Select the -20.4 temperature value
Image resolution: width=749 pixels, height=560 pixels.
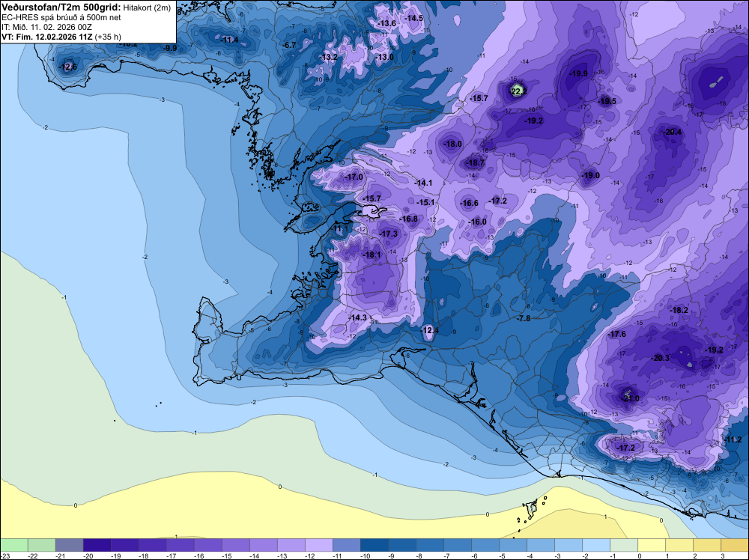click(x=673, y=133)
